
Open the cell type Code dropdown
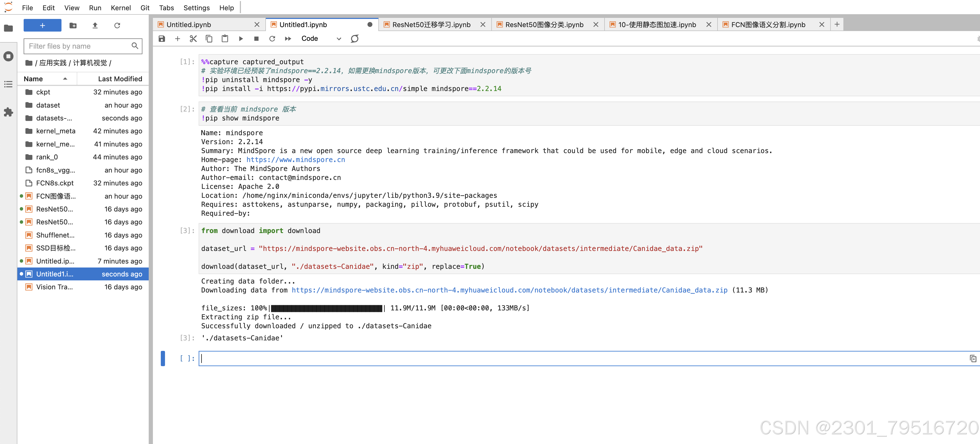(321, 38)
